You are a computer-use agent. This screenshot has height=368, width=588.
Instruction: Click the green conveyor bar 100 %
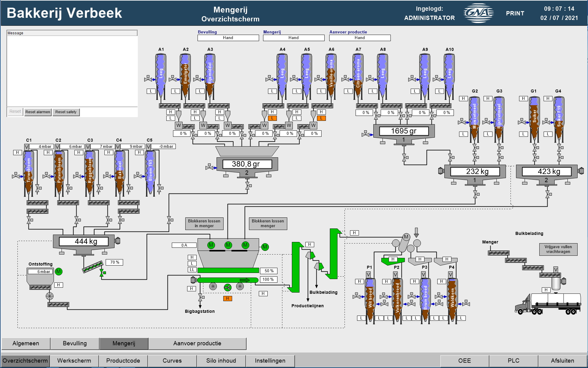point(228,280)
